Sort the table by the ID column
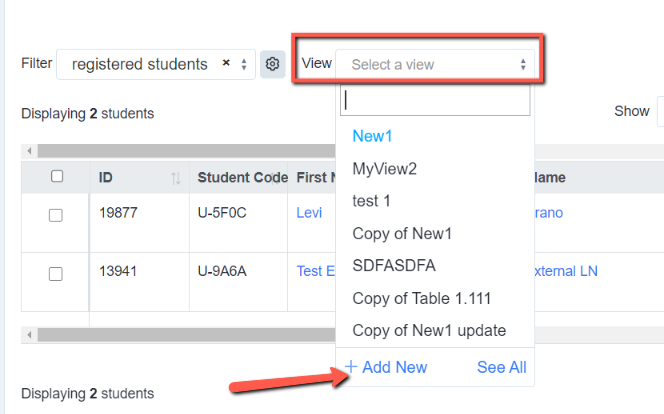The width and height of the screenshot is (664, 414). 176,178
